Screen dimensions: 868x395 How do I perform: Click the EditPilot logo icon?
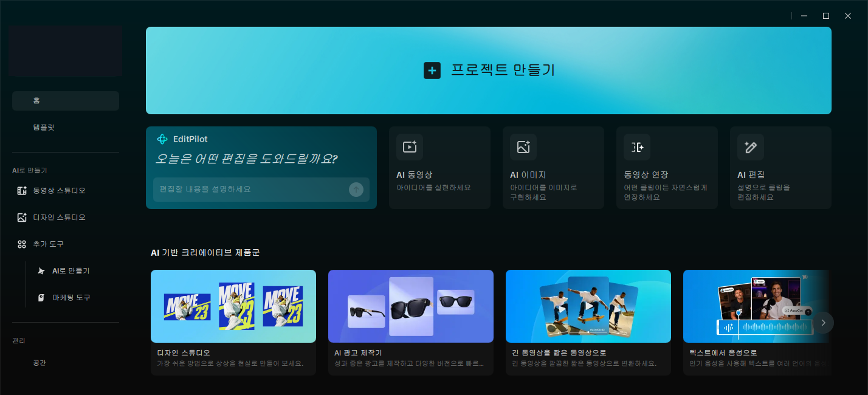pos(162,139)
